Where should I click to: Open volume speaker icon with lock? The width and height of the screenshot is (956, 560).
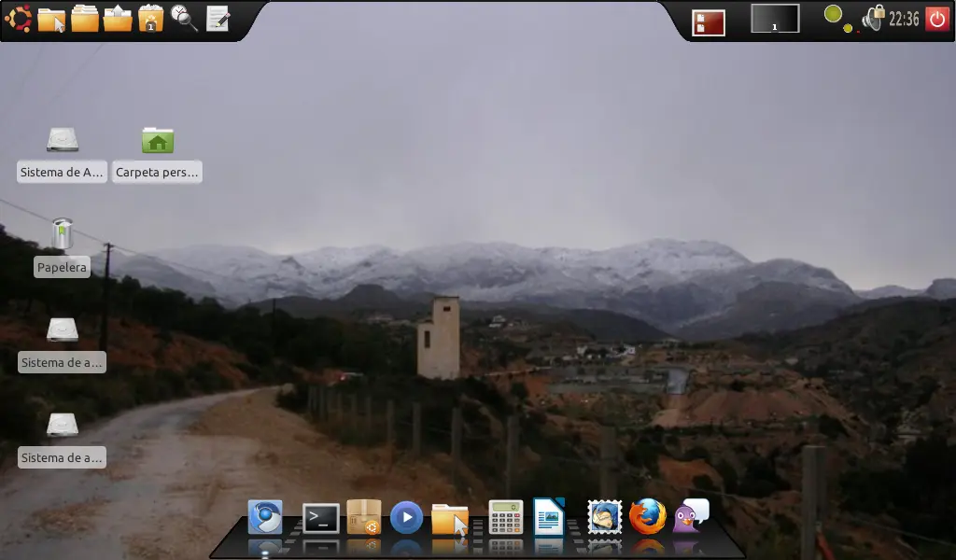pyautogui.click(x=873, y=19)
